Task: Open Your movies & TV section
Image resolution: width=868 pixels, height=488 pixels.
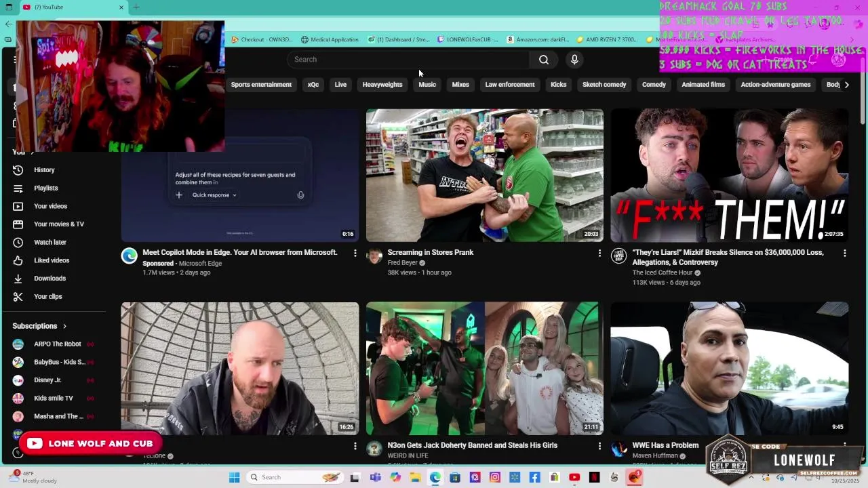Action: pyautogui.click(x=58, y=224)
